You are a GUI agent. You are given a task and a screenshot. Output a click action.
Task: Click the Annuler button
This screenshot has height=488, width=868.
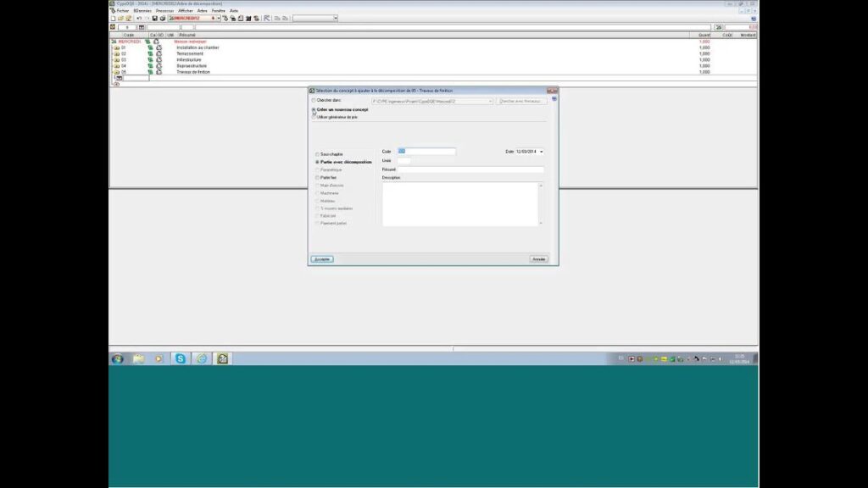point(538,259)
